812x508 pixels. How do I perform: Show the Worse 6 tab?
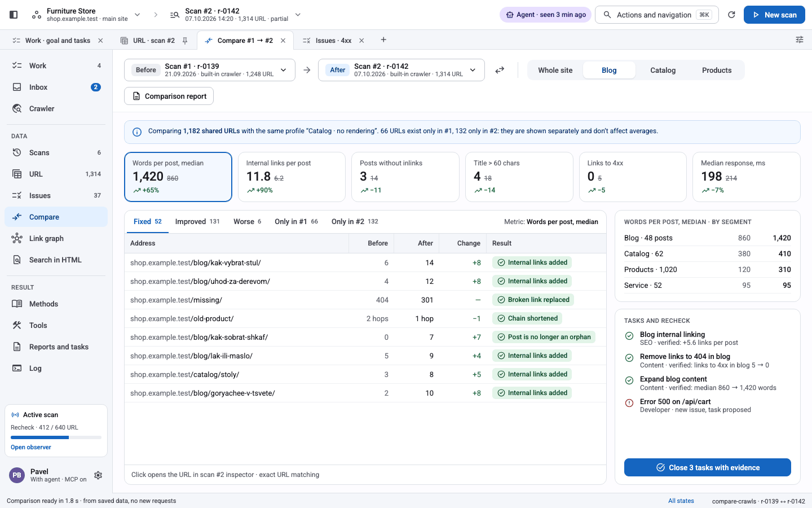pyautogui.click(x=248, y=221)
